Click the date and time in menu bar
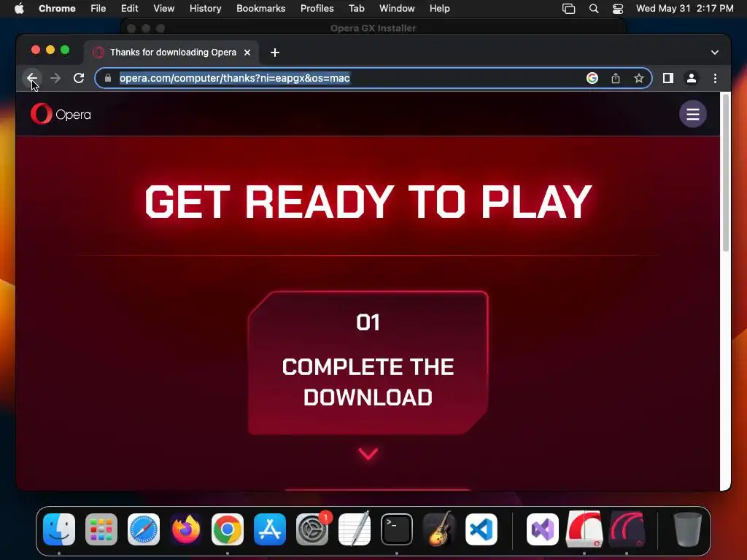The height and width of the screenshot is (560, 747). (x=684, y=9)
